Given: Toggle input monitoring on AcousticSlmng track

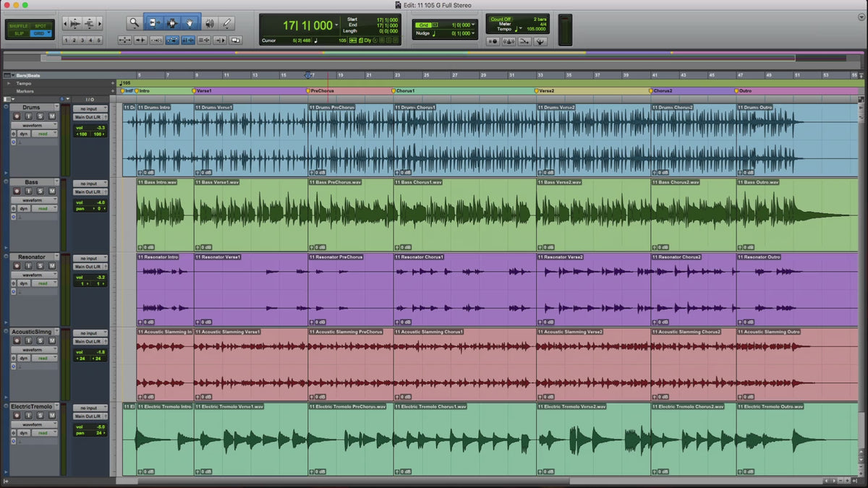Looking at the screenshot, I should tap(30, 341).
